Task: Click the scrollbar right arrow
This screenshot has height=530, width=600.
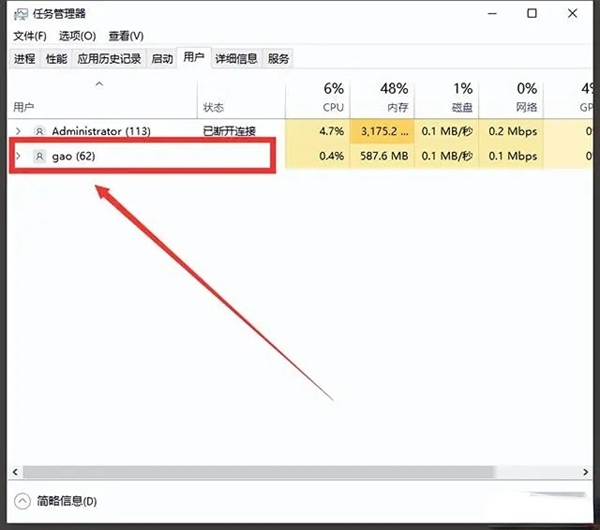Action: tap(585, 472)
